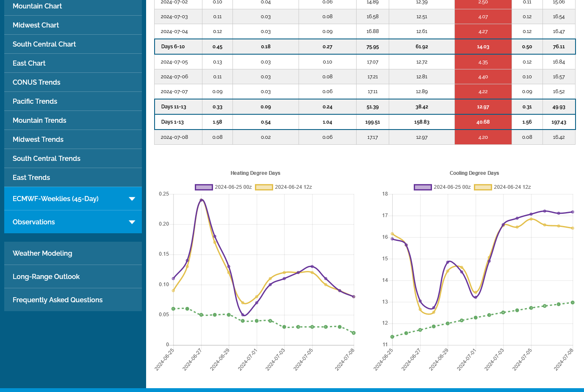Image resolution: width=584 pixels, height=392 pixels.
Task: Open the Mountain Chart menu item
Action: (x=37, y=6)
